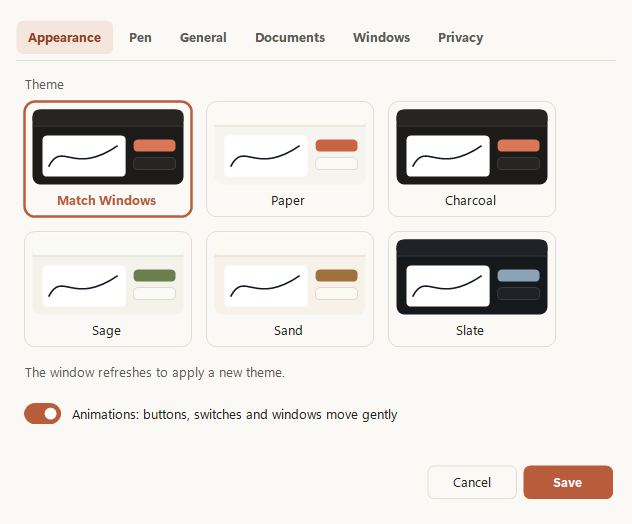
Task: Open the Documents tab
Action: point(290,37)
